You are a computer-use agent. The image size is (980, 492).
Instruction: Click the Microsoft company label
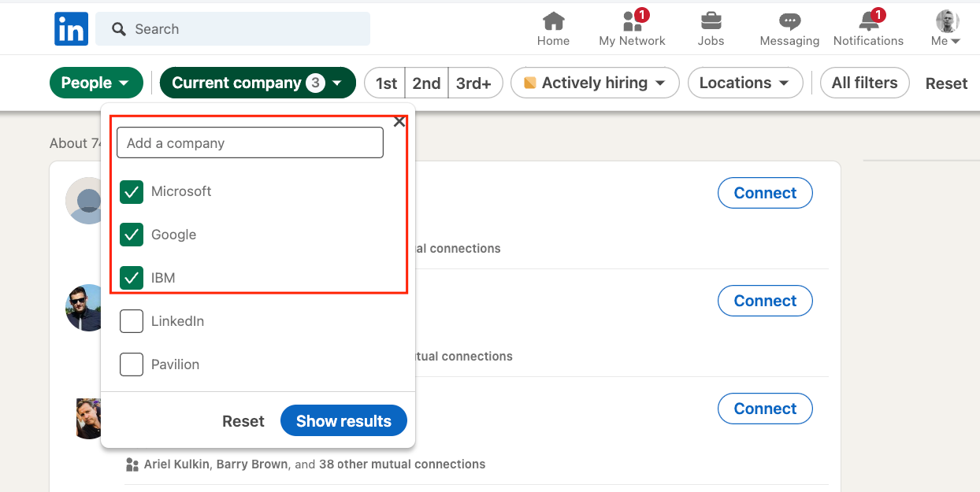[181, 191]
